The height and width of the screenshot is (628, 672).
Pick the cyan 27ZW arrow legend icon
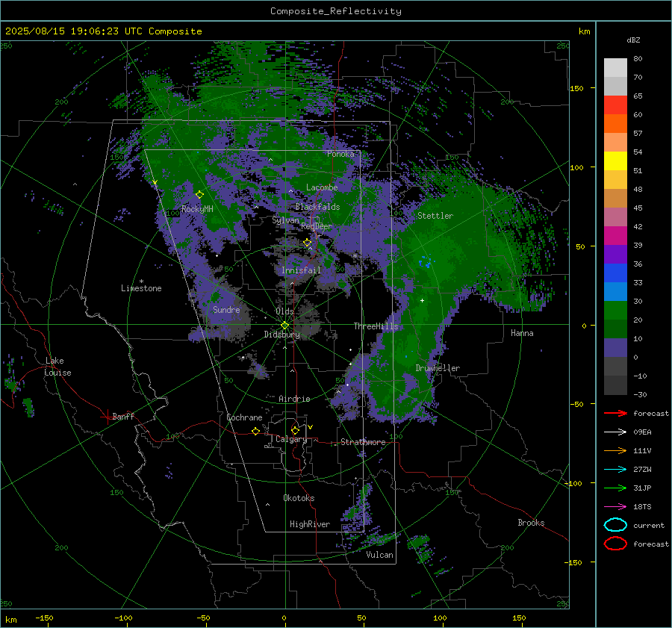(615, 470)
